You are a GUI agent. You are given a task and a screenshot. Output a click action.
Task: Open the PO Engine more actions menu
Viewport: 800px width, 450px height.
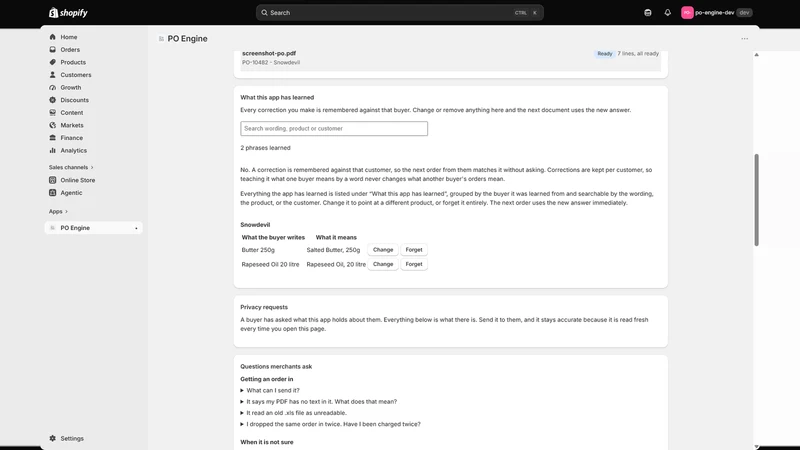[744, 39]
